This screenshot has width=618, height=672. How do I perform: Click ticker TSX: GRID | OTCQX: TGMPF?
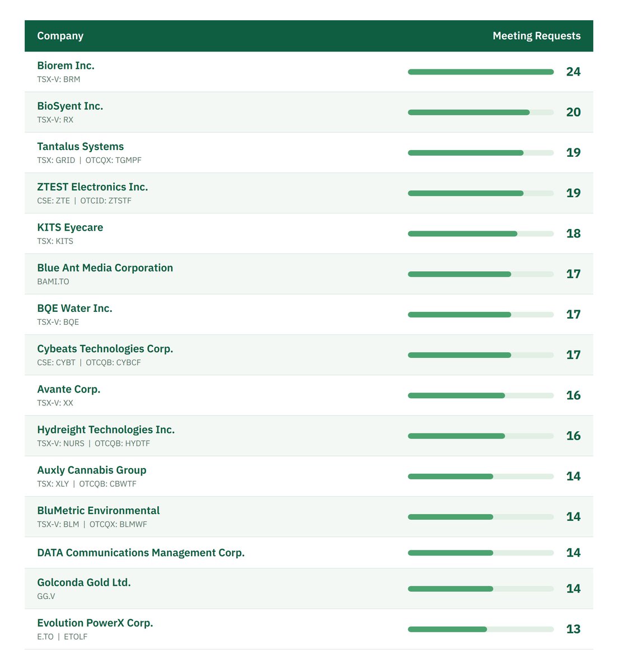(x=89, y=160)
